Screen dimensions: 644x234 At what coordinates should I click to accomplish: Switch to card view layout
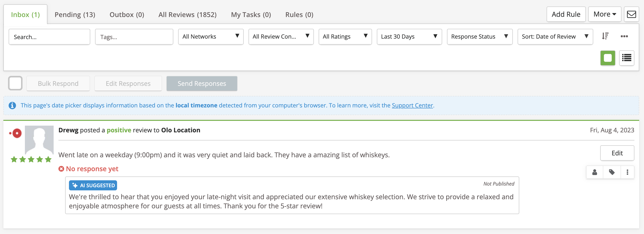tap(608, 58)
